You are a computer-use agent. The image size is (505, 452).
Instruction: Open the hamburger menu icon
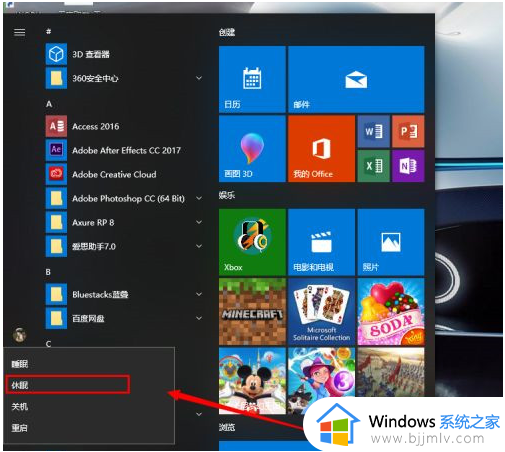[19, 32]
